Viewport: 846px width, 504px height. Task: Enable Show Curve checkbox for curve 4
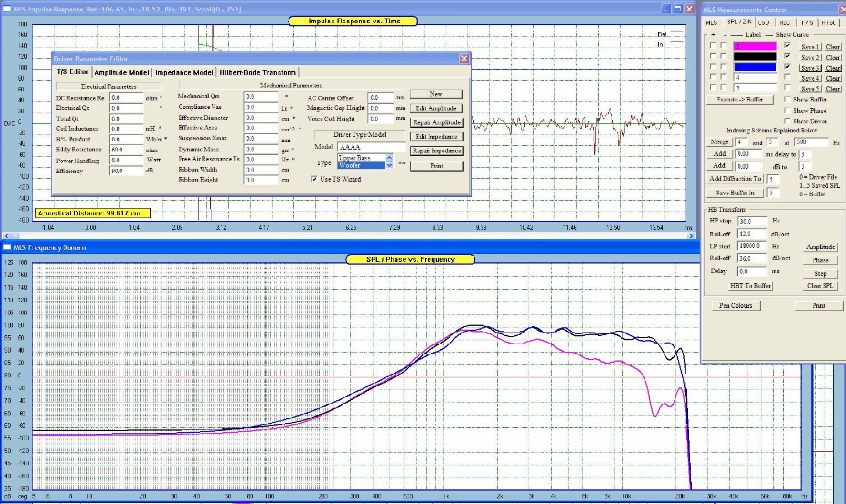click(788, 77)
